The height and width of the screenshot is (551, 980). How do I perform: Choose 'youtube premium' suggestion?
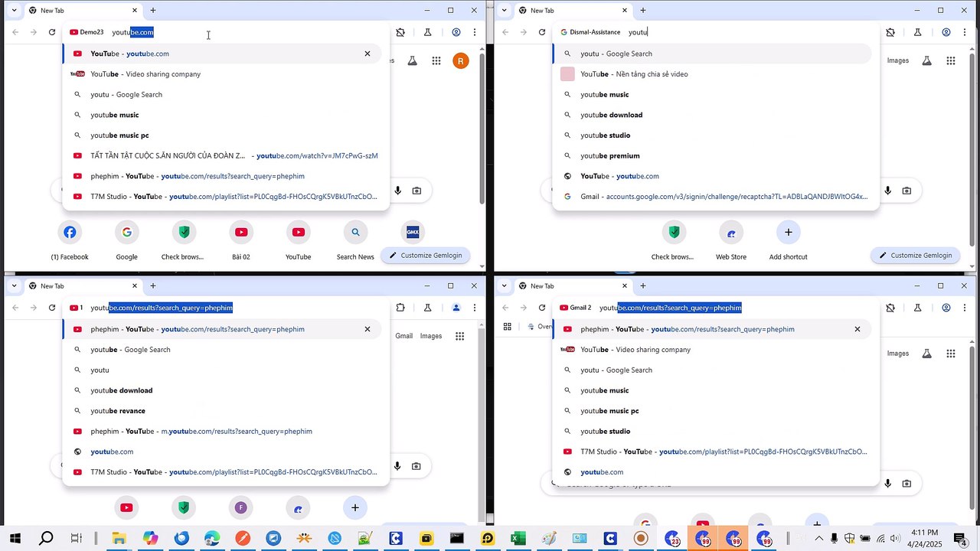[716, 156]
